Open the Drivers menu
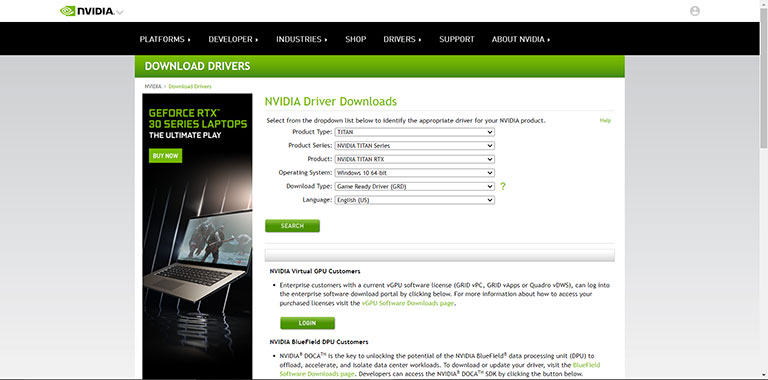This screenshot has width=768, height=380. click(x=402, y=39)
